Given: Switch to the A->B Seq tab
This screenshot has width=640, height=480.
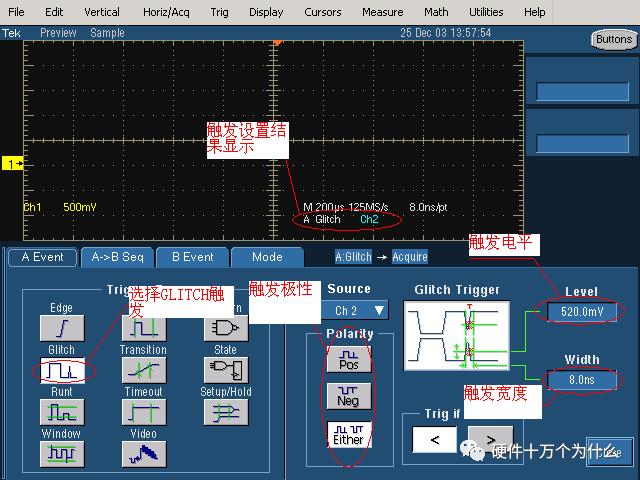Looking at the screenshot, I should (118, 257).
